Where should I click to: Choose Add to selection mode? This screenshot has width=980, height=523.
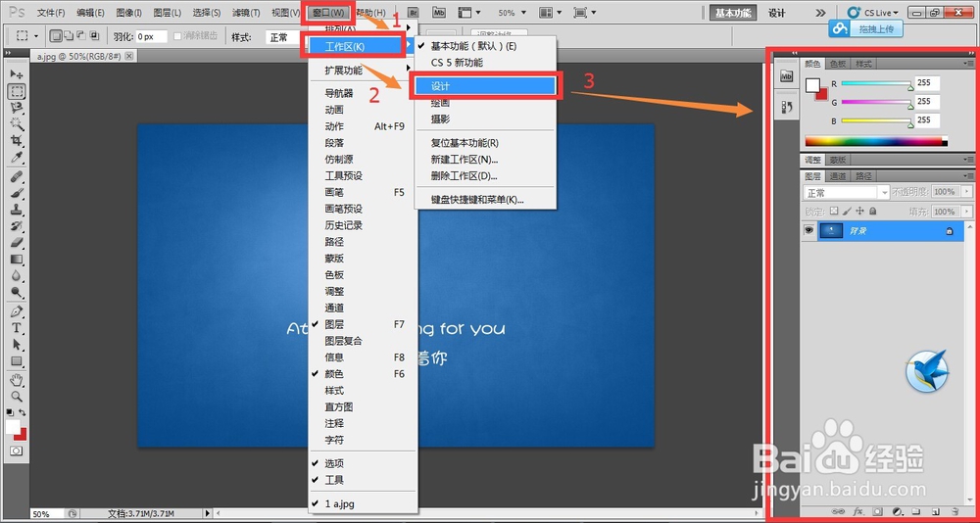[x=69, y=36]
